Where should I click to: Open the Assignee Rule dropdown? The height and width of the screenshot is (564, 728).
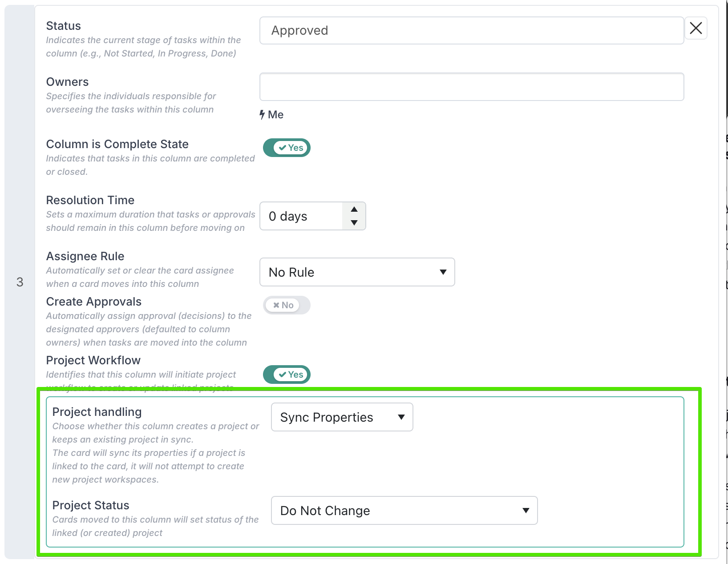[x=357, y=272]
